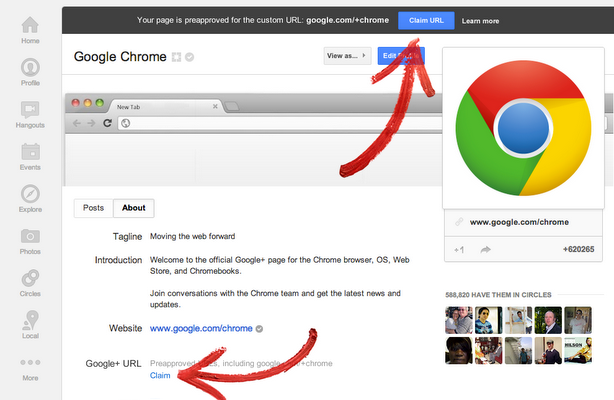Viewport: 614px width, 400px height.
Task: Click the Chrome logo profile picture
Action: click(524, 128)
